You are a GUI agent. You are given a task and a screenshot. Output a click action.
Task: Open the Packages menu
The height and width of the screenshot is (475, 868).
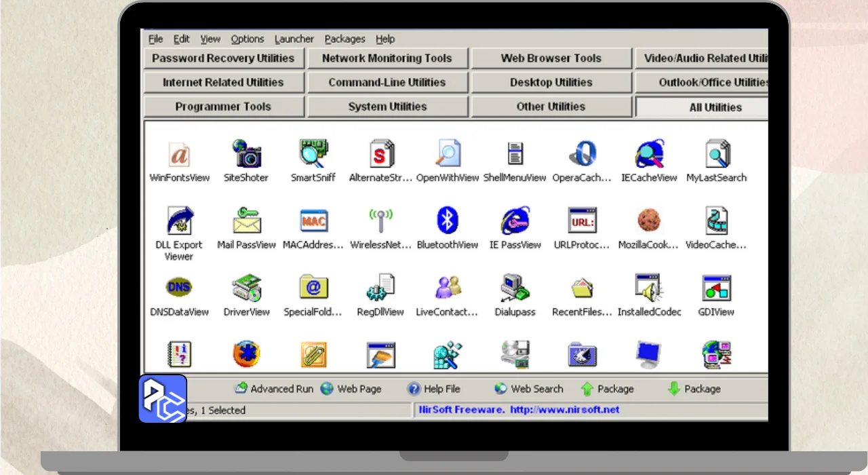(344, 39)
